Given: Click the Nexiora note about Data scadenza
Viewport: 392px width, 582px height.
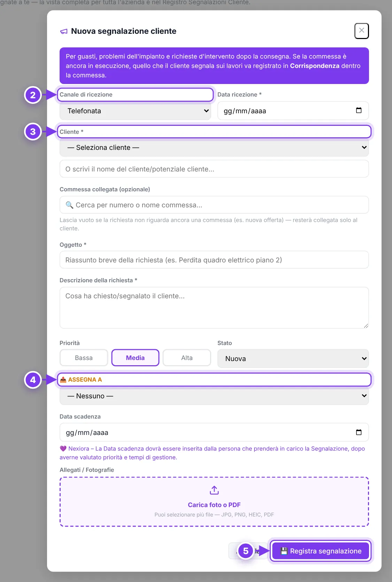Looking at the screenshot, I should click(212, 453).
